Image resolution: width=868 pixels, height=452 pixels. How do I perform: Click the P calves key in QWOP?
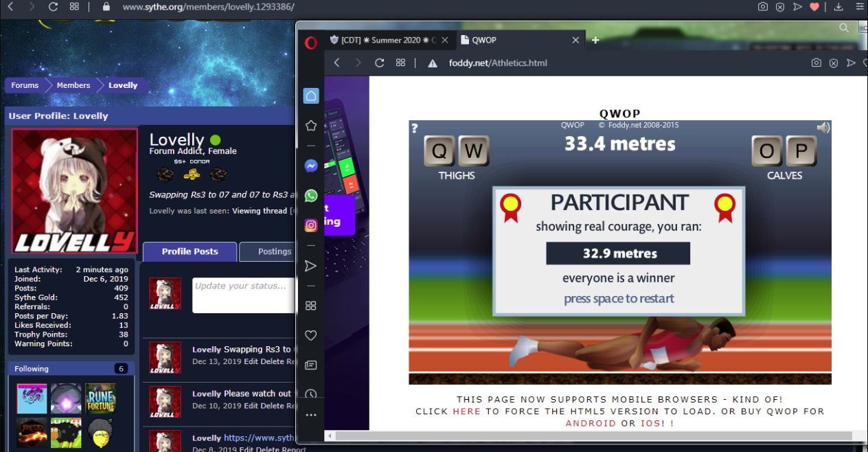801,151
